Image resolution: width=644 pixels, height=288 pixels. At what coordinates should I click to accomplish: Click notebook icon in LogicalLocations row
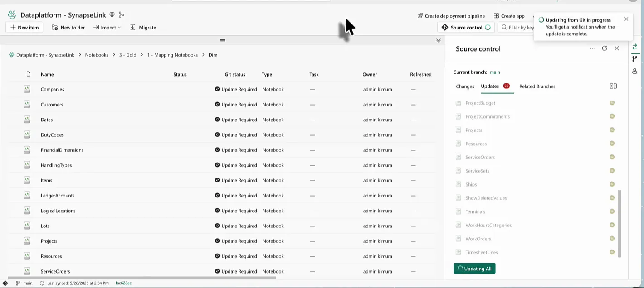[x=27, y=211]
